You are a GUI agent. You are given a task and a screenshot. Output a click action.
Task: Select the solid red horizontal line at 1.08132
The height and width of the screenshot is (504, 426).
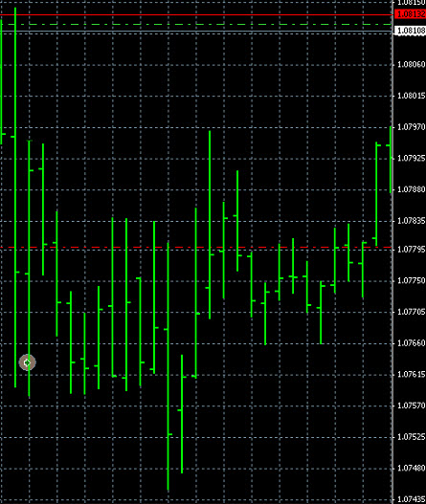pos(196,14)
